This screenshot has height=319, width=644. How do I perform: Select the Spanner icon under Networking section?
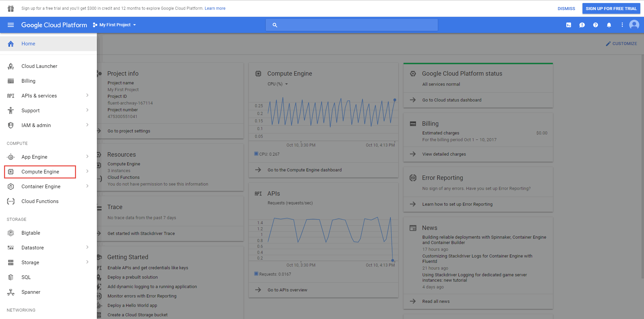click(x=11, y=292)
